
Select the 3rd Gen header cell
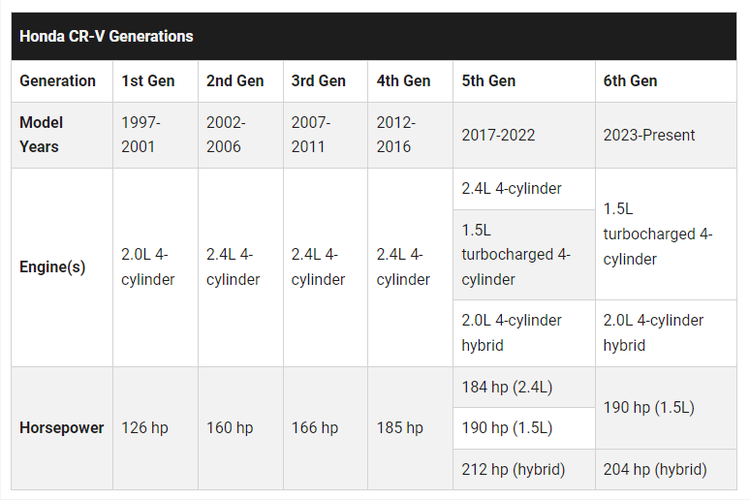click(318, 81)
